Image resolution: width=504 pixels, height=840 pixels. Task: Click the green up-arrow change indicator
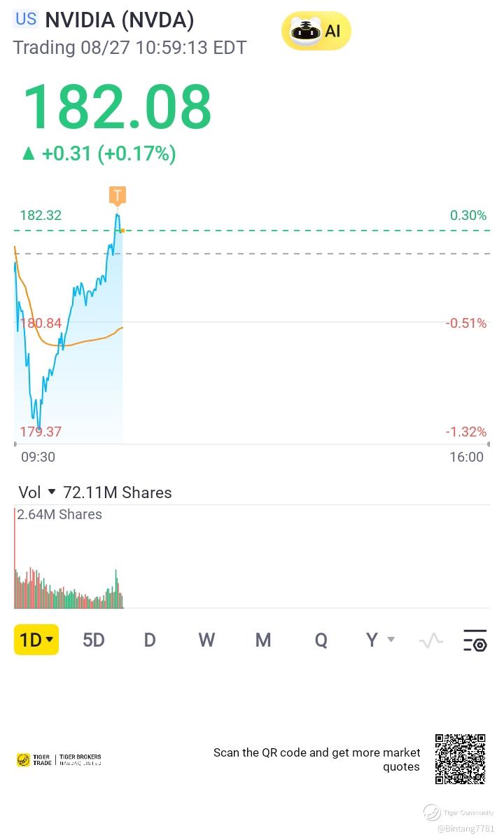pyautogui.click(x=28, y=153)
